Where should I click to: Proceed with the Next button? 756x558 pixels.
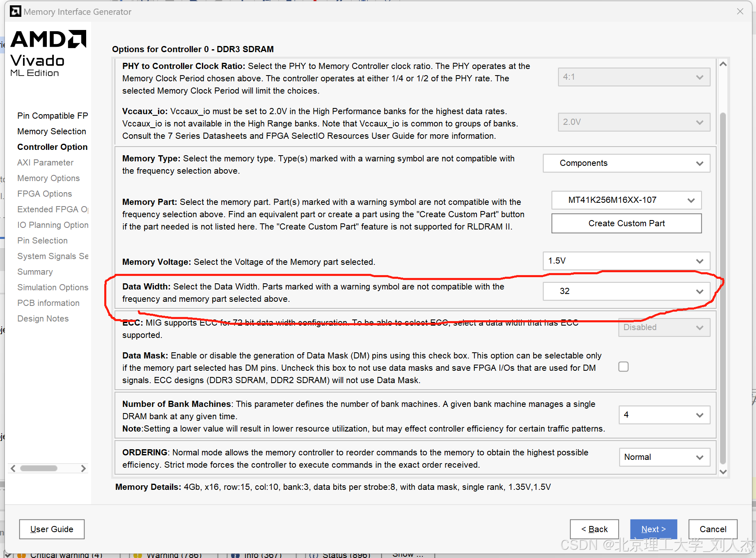tap(653, 529)
